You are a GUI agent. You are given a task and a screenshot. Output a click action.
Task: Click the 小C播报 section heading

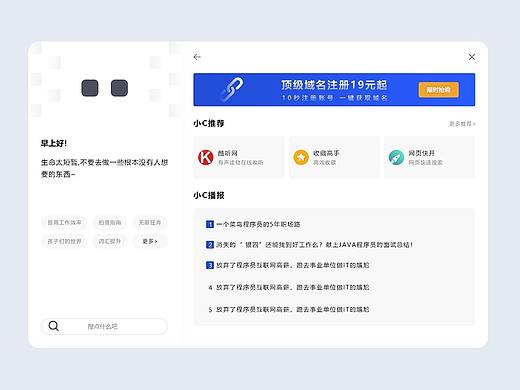209,195
